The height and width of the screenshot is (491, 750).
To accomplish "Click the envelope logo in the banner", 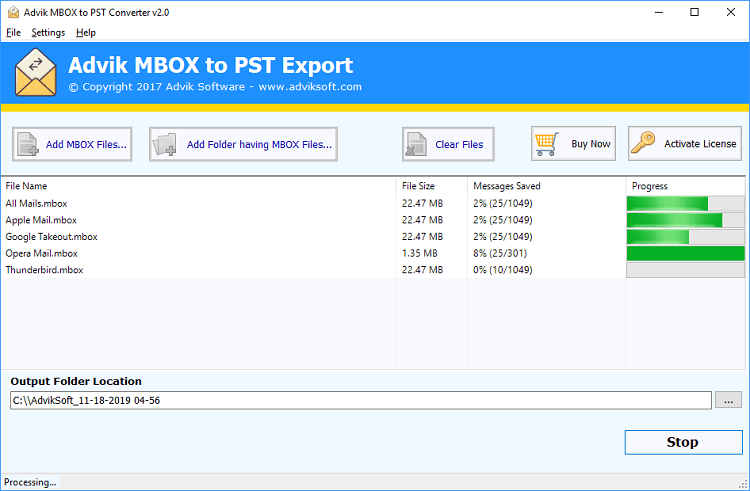I will point(36,72).
